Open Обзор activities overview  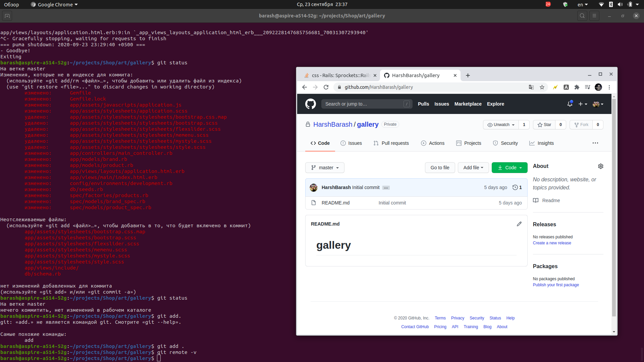pos(11,4)
